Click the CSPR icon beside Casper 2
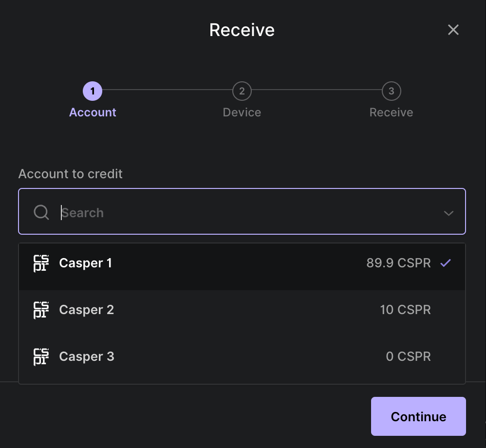 41,310
